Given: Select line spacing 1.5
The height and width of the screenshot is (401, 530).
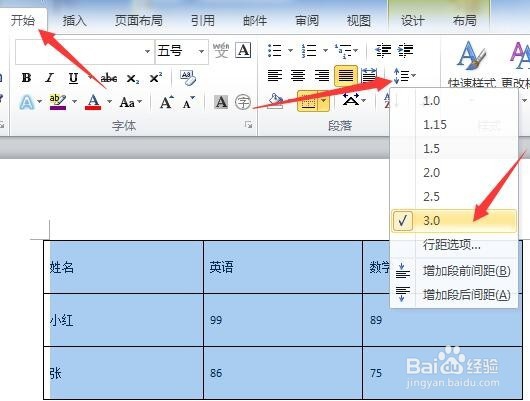Looking at the screenshot, I should click(454, 149).
